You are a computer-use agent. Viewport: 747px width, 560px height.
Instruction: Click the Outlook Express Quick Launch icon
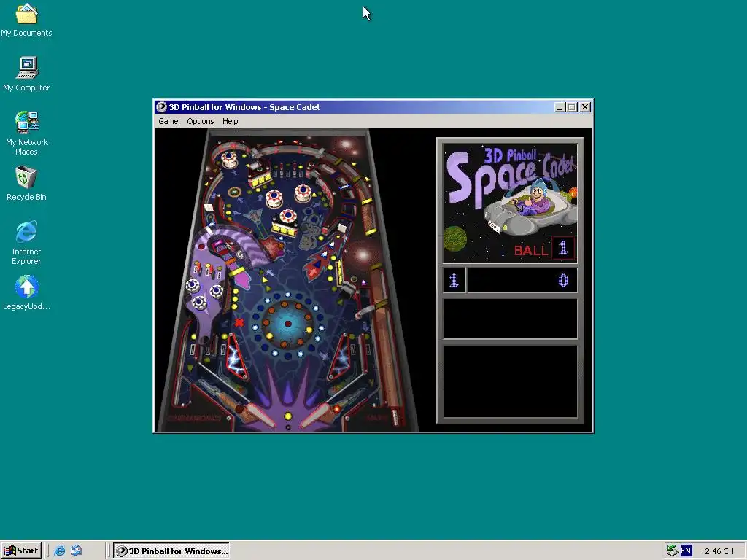pyautogui.click(x=76, y=551)
